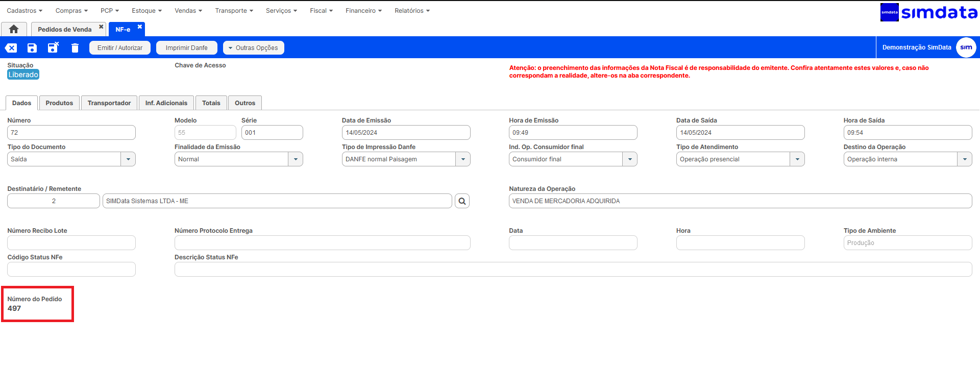Open the Vendas menu
The height and width of the screenshot is (366, 980).
point(188,11)
